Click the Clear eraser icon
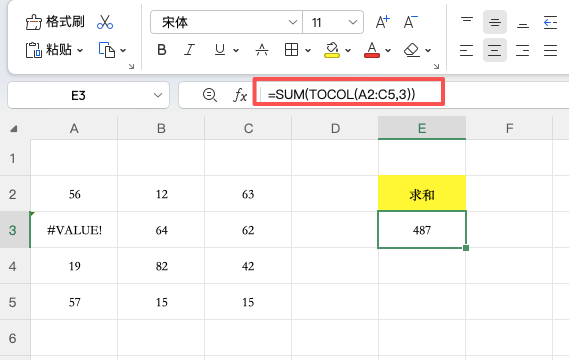The image size is (569, 360). tap(412, 50)
